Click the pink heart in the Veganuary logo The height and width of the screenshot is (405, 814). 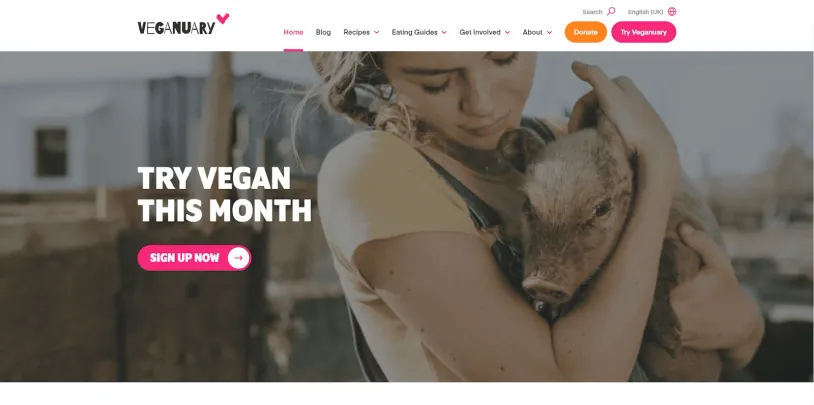[x=223, y=19]
